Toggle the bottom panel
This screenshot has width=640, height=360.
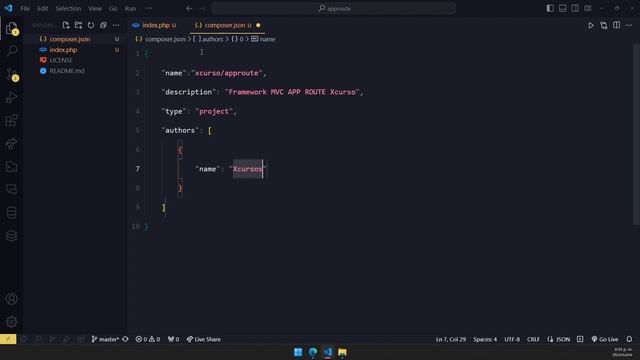tap(562, 8)
